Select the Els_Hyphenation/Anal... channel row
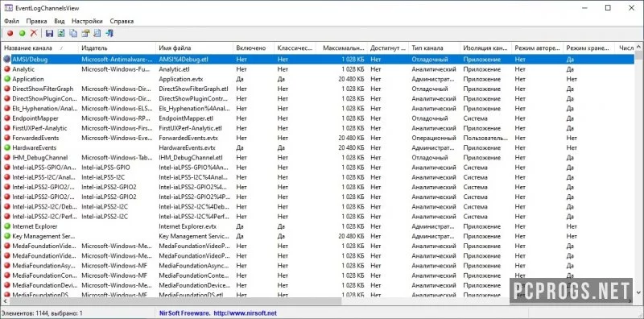Screen dimensions: 644x319 [318, 109]
